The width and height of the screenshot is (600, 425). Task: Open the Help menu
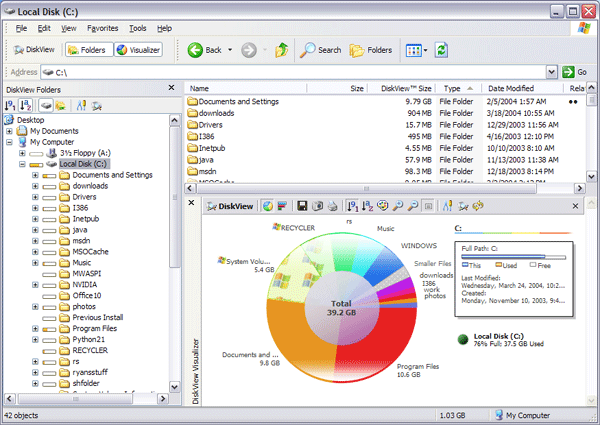tap(165, 28)
